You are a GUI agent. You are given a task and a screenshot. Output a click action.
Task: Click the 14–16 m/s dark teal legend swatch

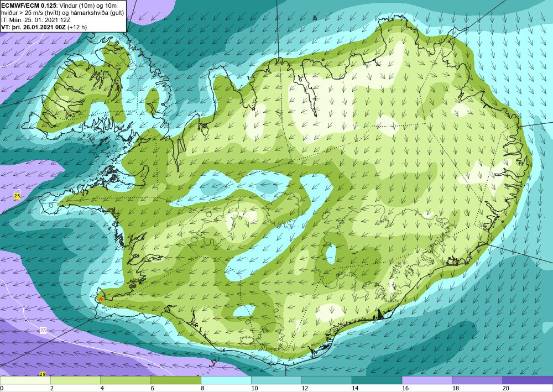pyautogui.click(x=377, y=380)
